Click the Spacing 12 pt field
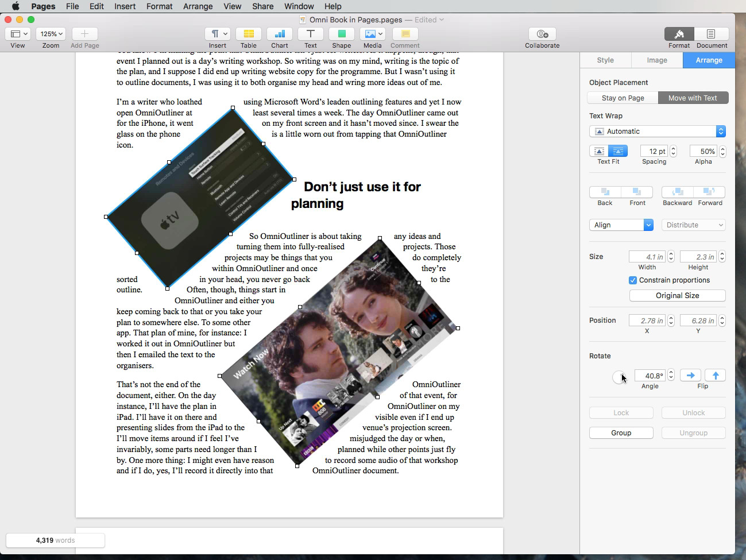Viewport: 746px width, 560px height. 654,151
